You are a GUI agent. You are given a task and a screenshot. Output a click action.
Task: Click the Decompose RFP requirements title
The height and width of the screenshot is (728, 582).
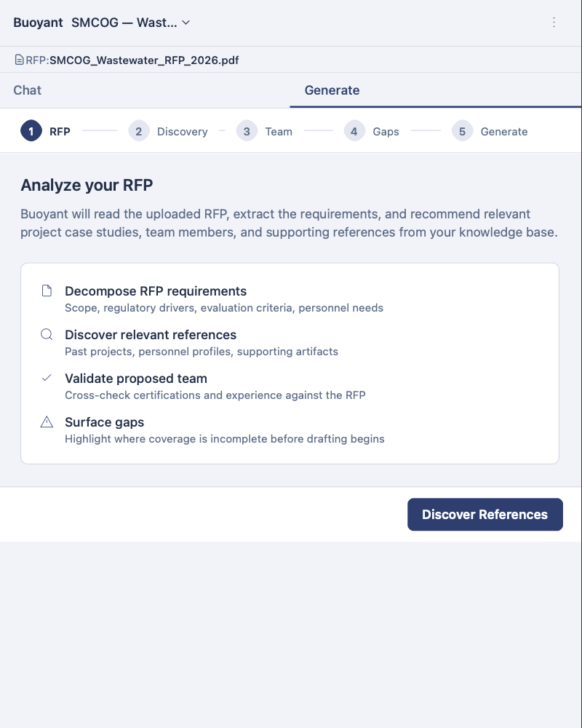pos(156,291)
